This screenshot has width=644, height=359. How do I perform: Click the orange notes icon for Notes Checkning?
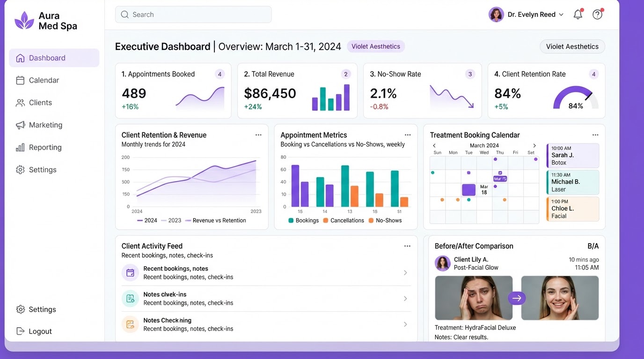(x=130, y=324)
